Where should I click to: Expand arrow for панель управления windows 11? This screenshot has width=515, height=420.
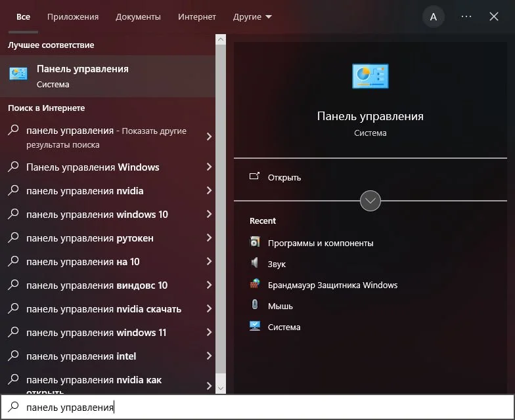tap(209, 332)
